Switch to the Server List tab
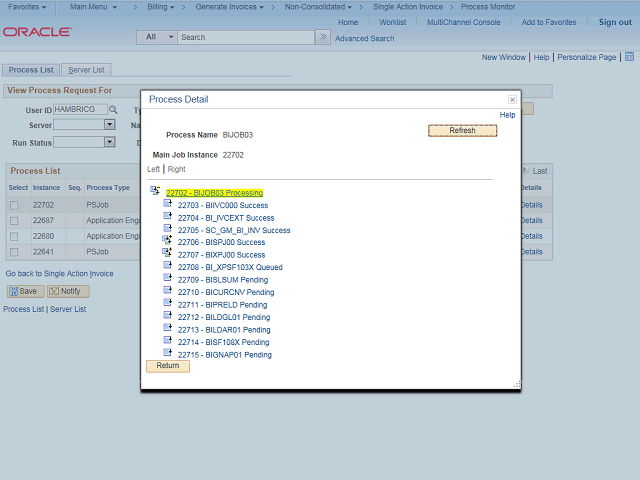 pos(87,70)
